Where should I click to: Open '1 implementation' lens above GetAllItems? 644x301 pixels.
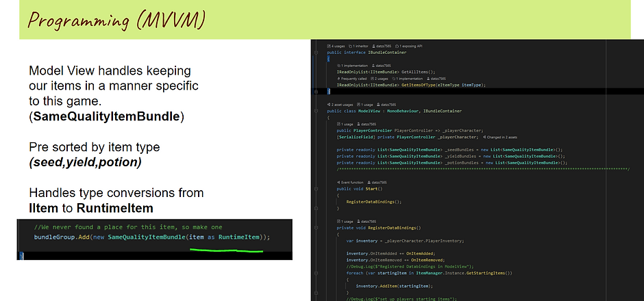coord(352,66)
